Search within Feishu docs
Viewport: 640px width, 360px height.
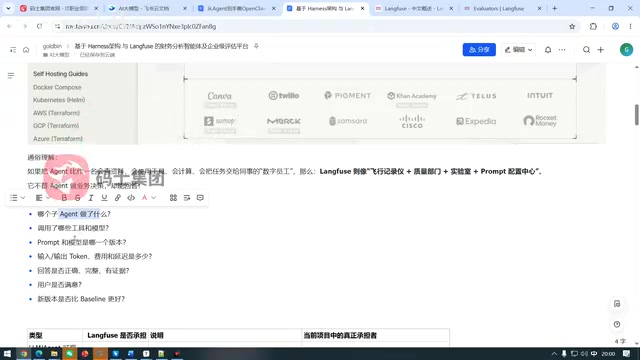pyautogui.click(x=586, y=50)
